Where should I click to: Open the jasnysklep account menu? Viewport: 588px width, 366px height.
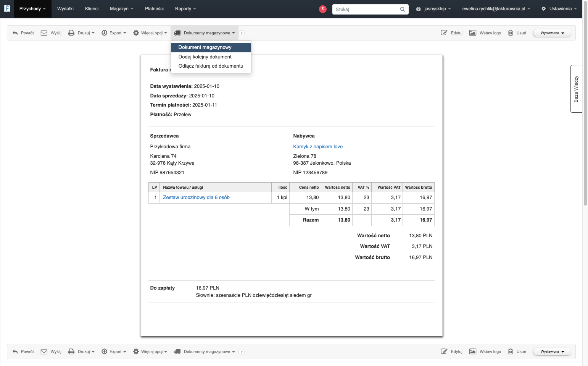433,9
